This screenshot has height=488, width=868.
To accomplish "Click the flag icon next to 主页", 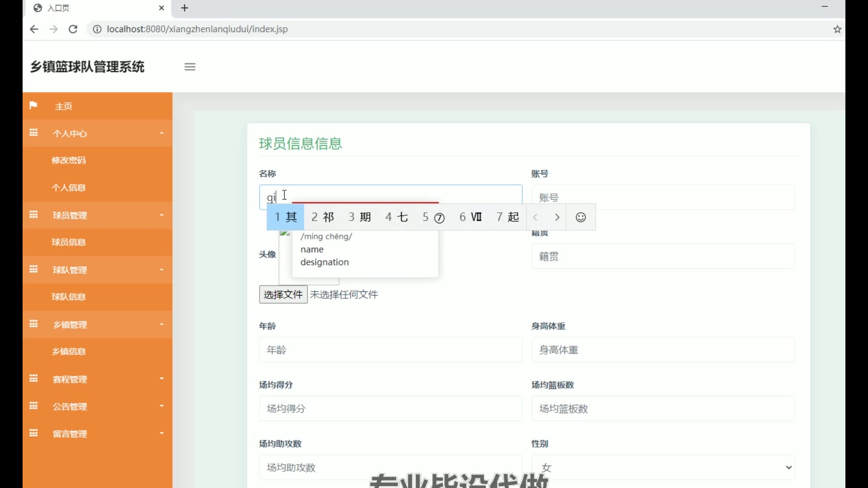I will pos(33,106).
